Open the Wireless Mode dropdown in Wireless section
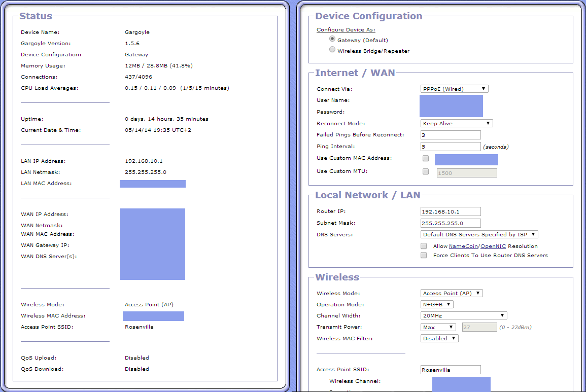The width and height of the screenshot is (586, 392). click(x=452, y=293)
